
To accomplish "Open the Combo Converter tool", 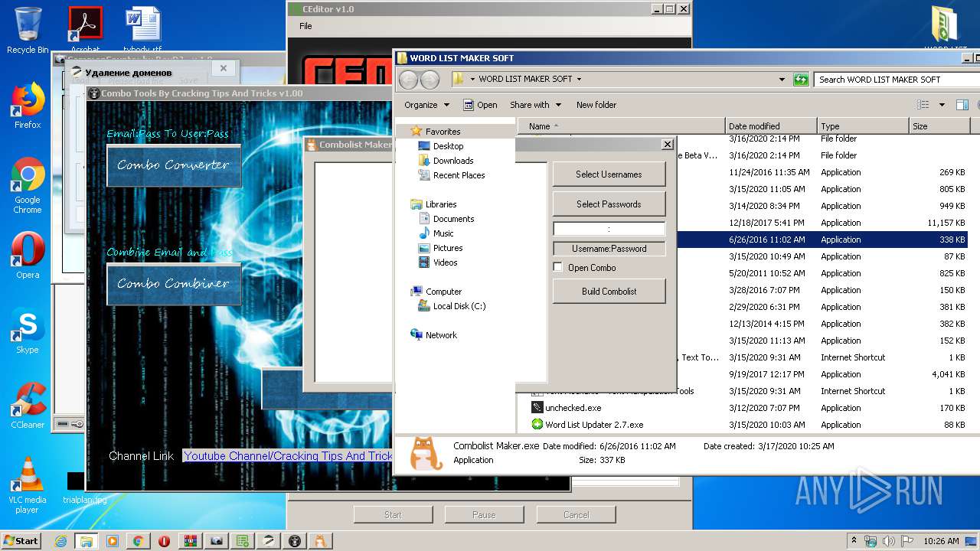I will tap(174, 165).
